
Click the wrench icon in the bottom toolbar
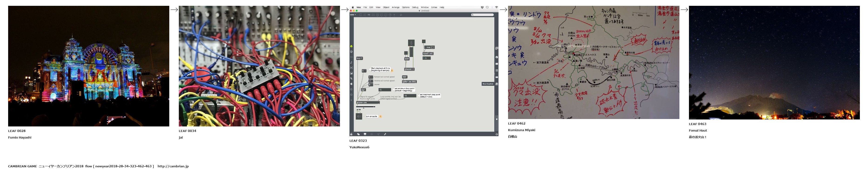[x=385, y=134]
